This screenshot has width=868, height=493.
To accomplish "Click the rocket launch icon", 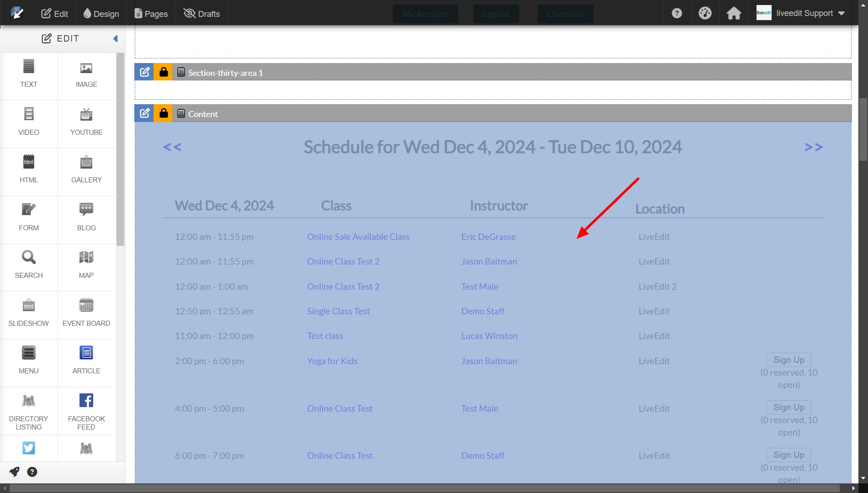I will point(15,472).
